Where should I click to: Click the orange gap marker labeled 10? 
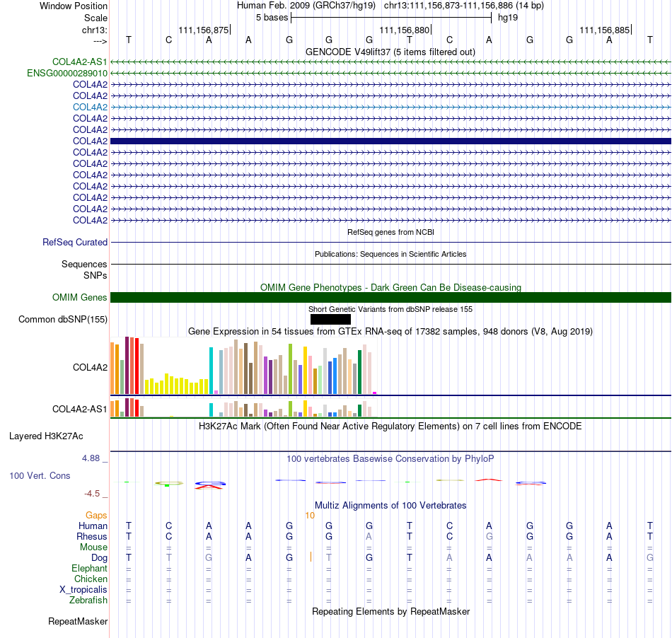[x=310, y=516]
